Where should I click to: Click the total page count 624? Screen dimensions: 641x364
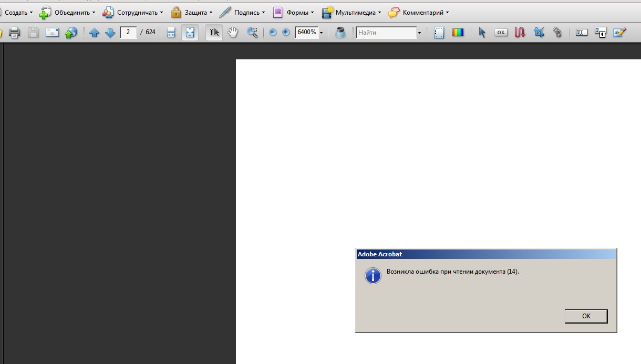click(151, 33)
